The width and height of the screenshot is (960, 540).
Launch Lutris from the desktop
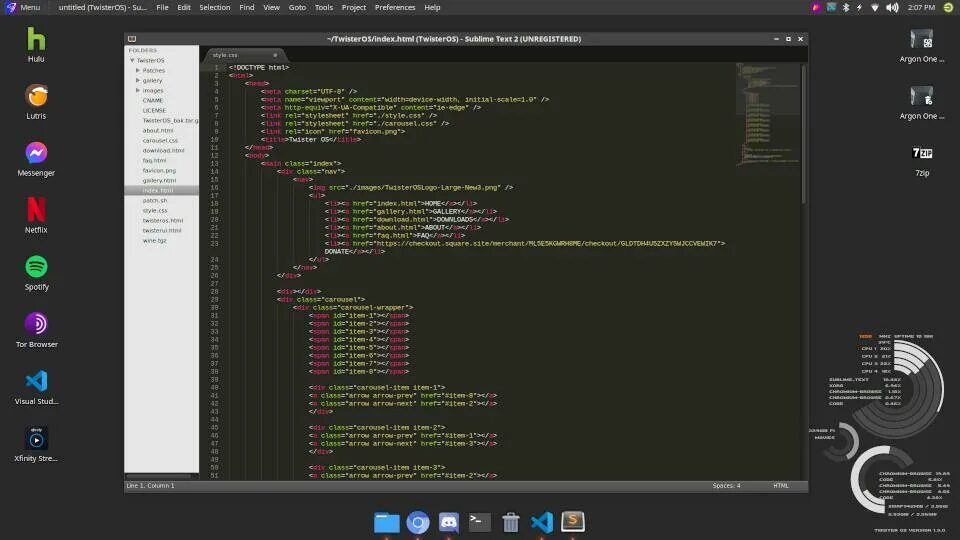click(36, 102)
